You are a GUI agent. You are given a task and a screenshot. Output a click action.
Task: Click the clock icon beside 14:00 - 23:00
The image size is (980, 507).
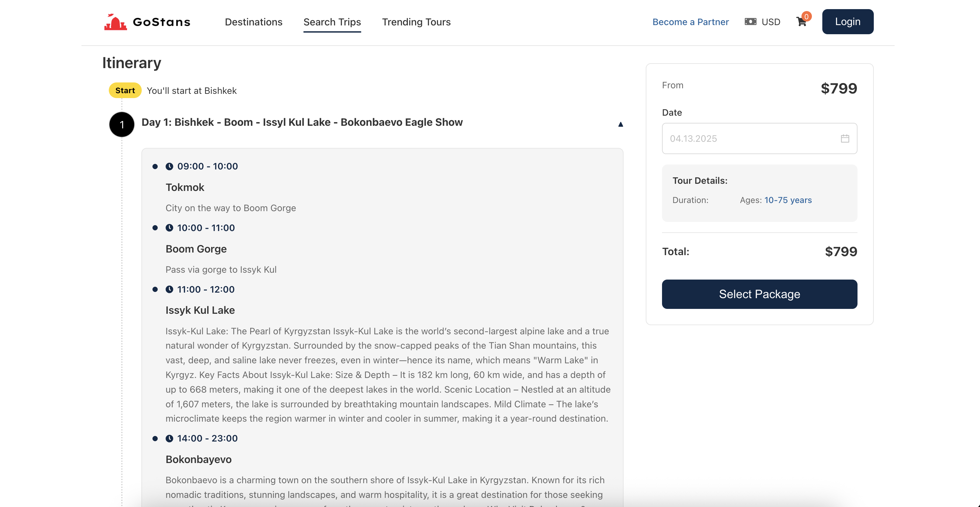point(169,439)
